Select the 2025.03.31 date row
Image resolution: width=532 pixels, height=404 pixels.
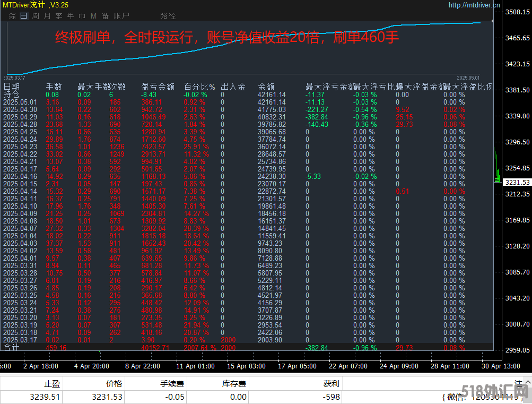pos(20,265)
